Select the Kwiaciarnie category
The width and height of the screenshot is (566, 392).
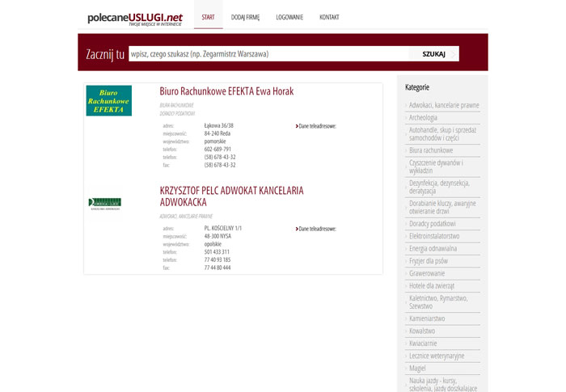pos(423,344)
